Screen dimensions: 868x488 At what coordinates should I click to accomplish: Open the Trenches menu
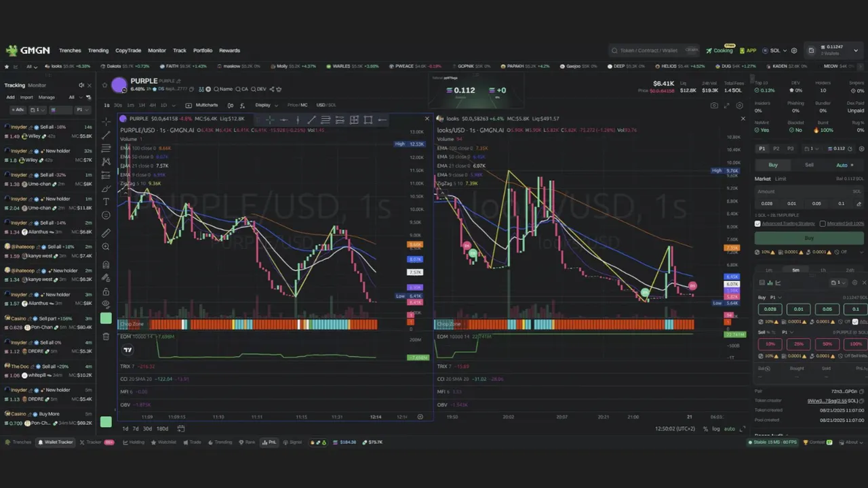point(70,50)
